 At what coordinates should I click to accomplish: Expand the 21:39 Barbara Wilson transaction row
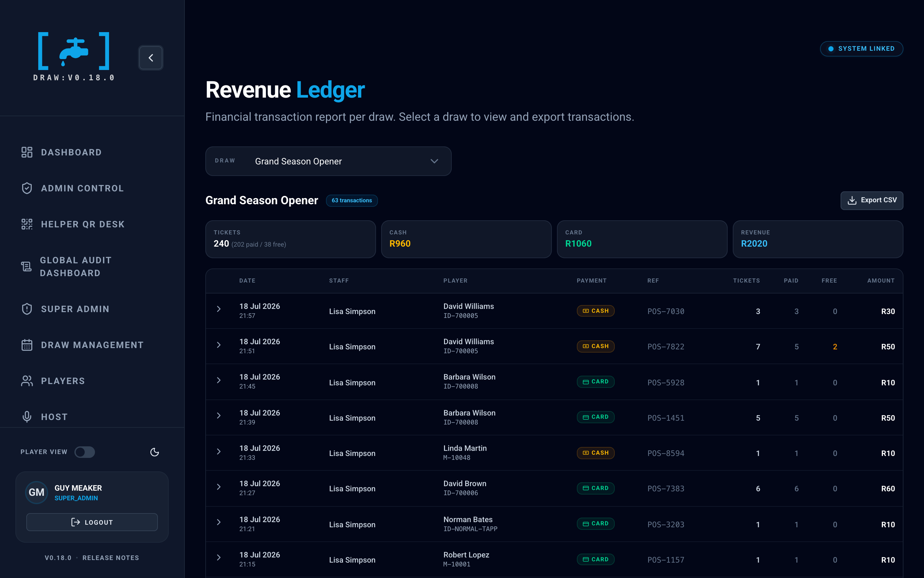219,416
